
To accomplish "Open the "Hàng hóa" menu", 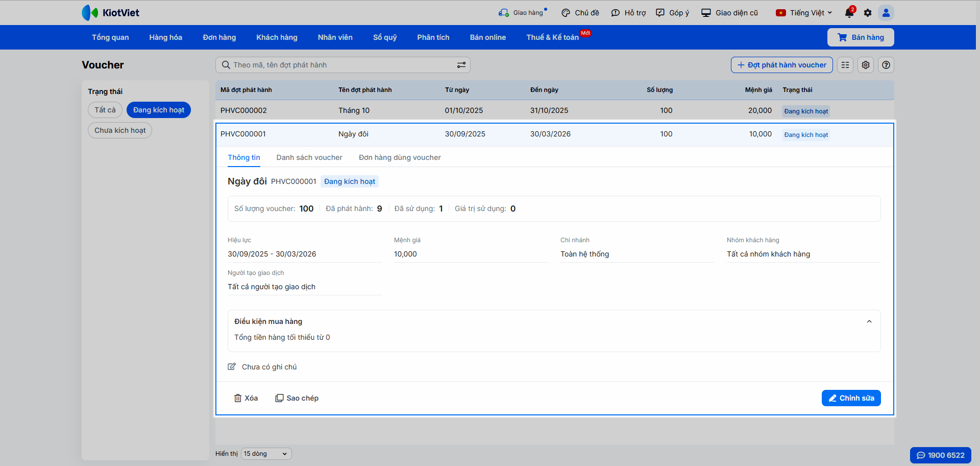I will pyautogui.click(x=165, y=37).
